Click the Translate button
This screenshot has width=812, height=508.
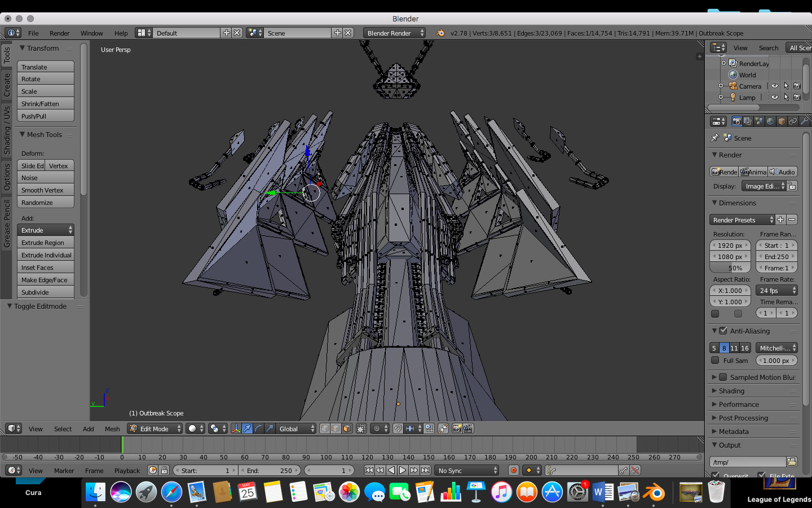coord(46,67)
